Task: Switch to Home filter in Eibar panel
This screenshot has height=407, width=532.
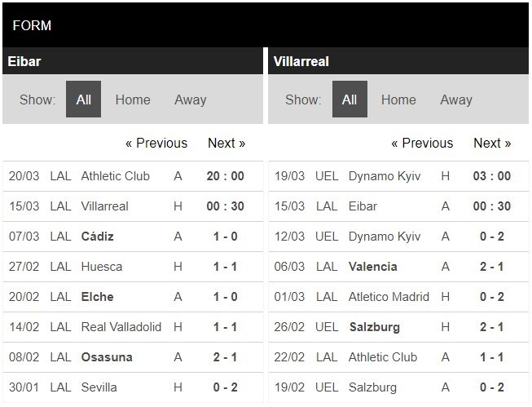Action: coord(132,100)
